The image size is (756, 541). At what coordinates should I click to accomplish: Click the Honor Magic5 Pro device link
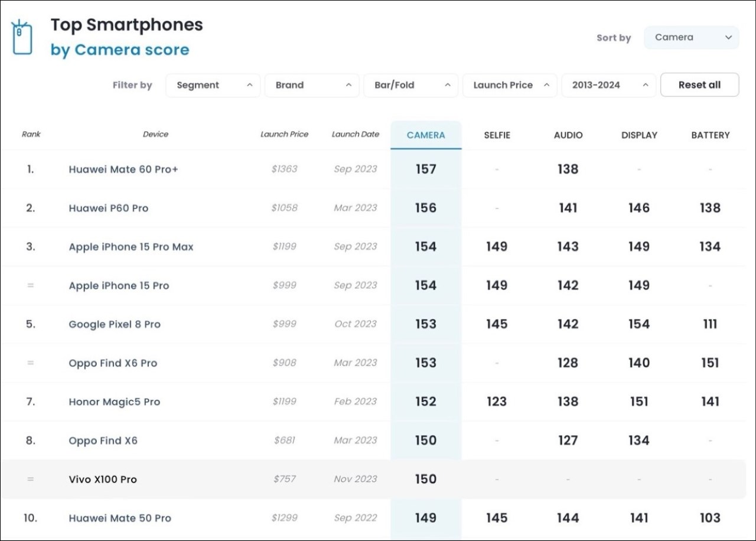[115, 402]
